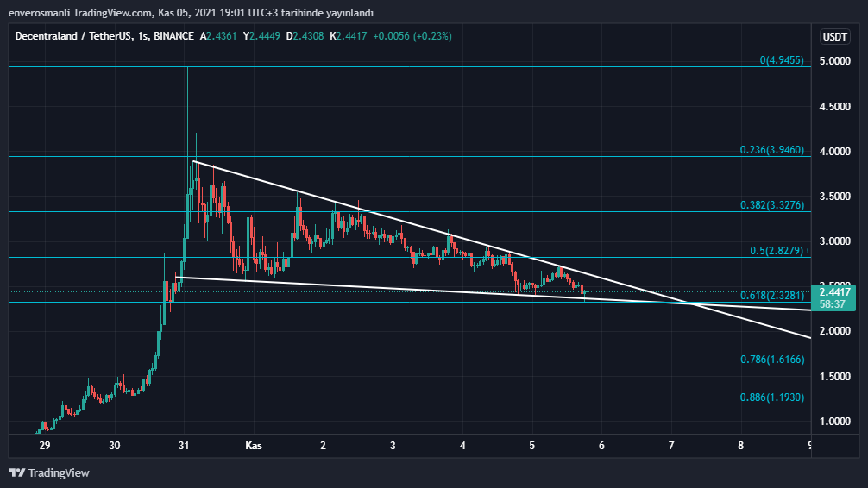
Task: Click the 5.0000 price axis label
Action: tap(835, 61)
